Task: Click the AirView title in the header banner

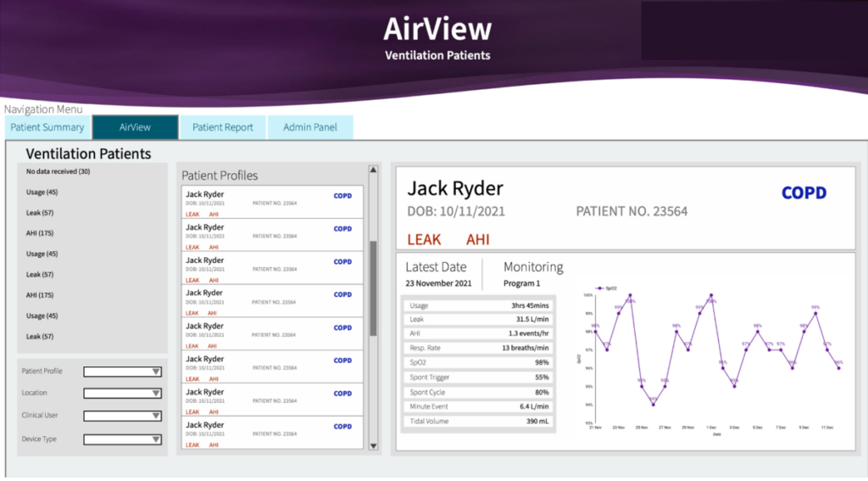Action: click(x=437, y=29)
